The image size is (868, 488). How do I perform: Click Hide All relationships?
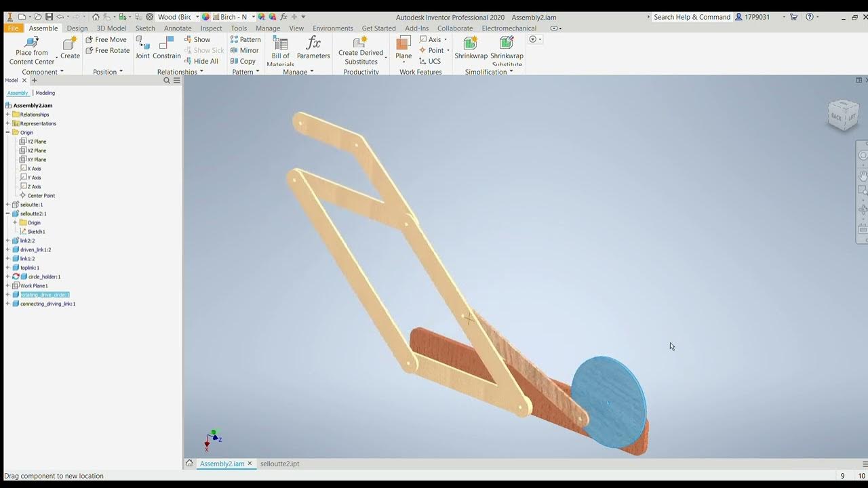(x=201, y=61)
